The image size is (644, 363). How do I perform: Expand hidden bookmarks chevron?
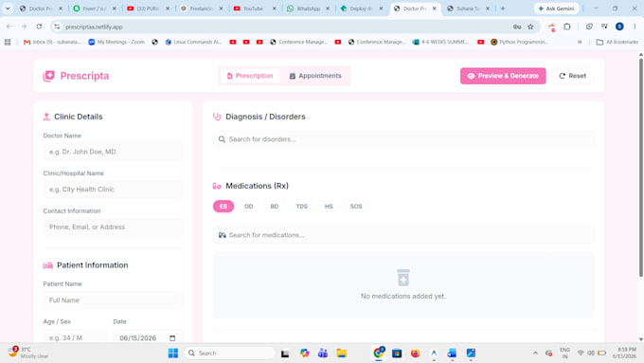[x=580, y=42]
